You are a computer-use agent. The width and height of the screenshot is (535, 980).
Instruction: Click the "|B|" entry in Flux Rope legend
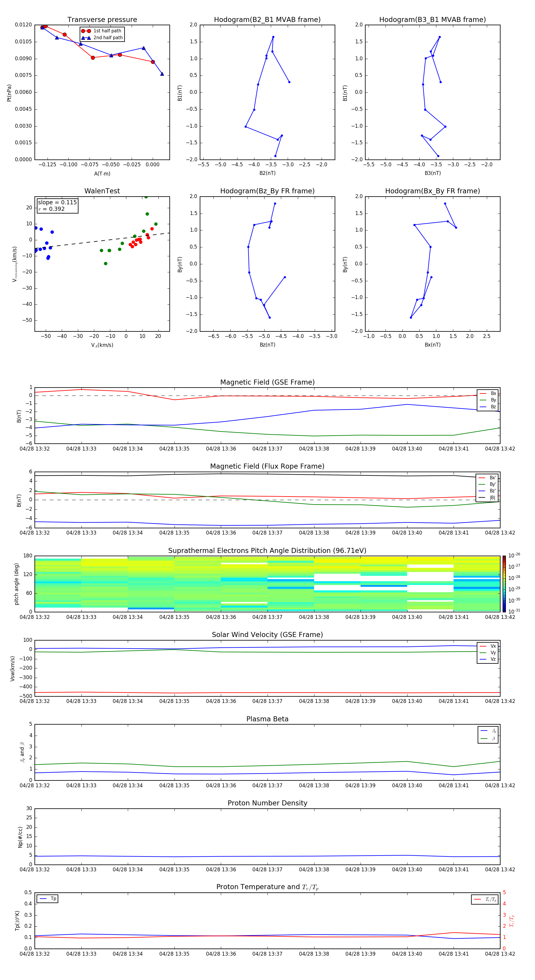click(x=487, y=498)
